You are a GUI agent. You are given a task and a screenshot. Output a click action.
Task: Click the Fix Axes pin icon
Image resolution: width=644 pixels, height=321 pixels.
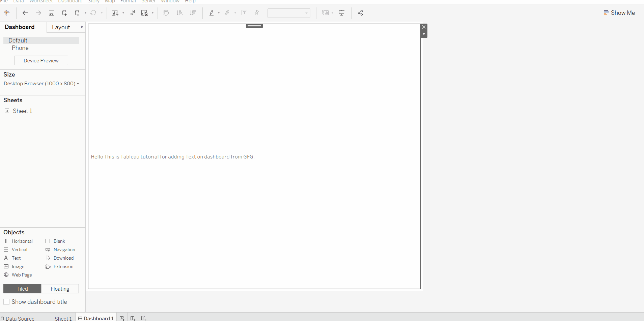(x=257, y=13)
